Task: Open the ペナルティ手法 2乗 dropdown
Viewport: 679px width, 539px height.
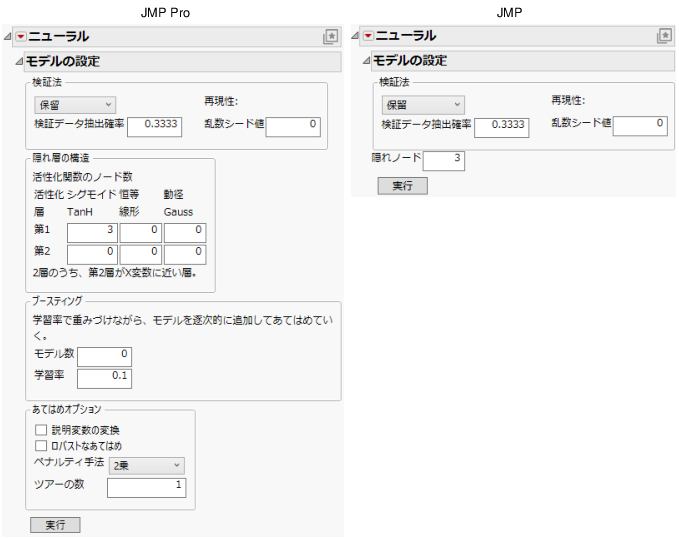Action: (146, 465)
